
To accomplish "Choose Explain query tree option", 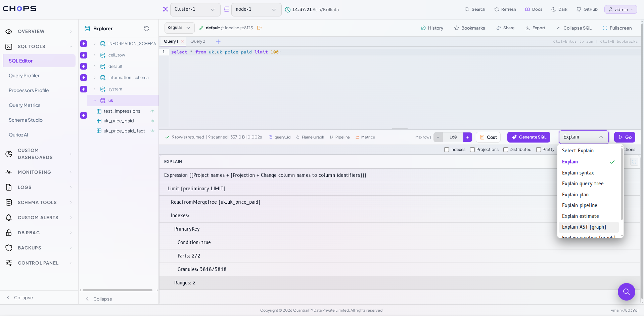I will pyautogui.click(x=589, y=184).
